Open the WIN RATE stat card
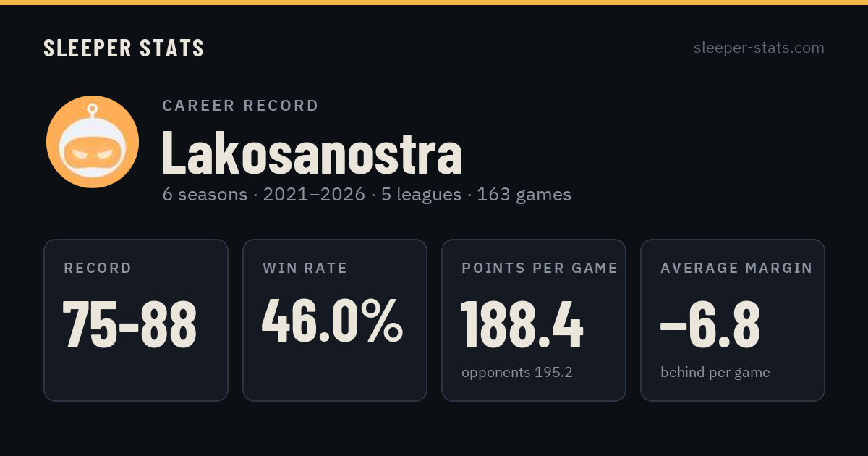The image size is (868, 456). pos(335,320)
